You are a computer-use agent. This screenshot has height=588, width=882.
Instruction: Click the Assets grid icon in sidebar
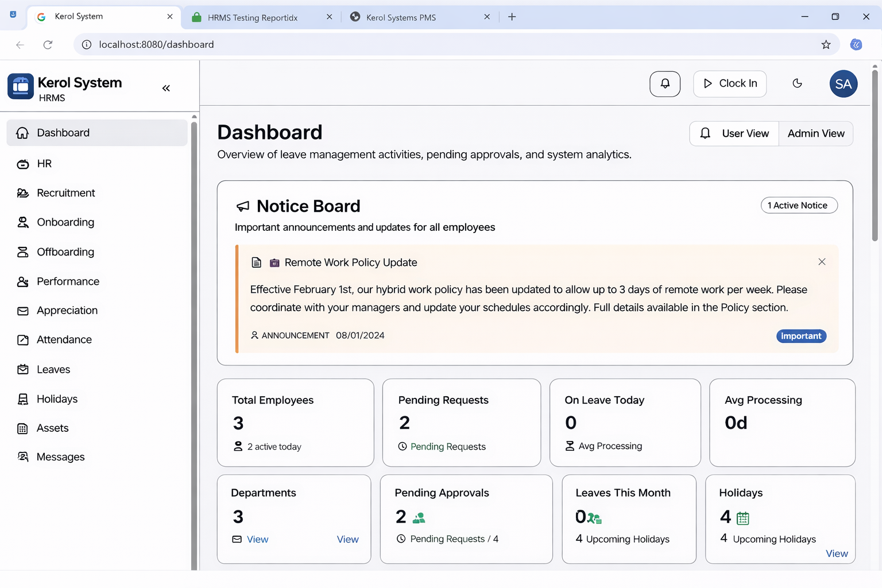(23, 428)
